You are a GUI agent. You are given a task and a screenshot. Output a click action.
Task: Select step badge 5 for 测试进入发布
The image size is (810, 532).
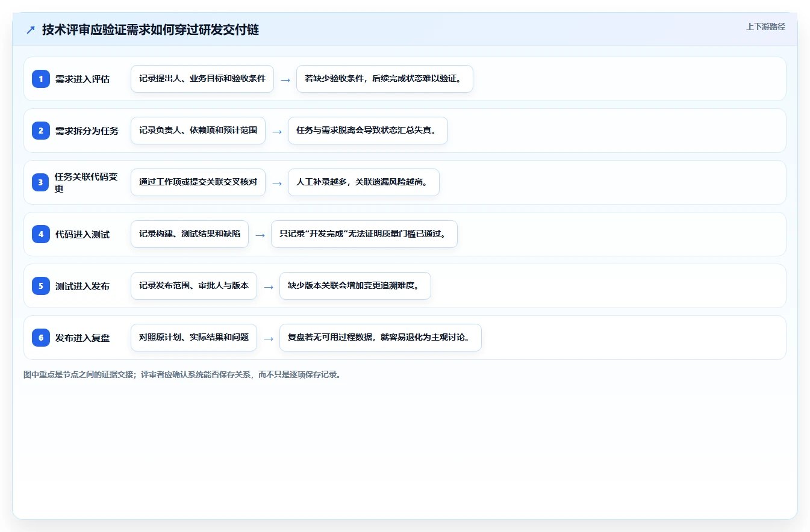(x=41, y=286)
